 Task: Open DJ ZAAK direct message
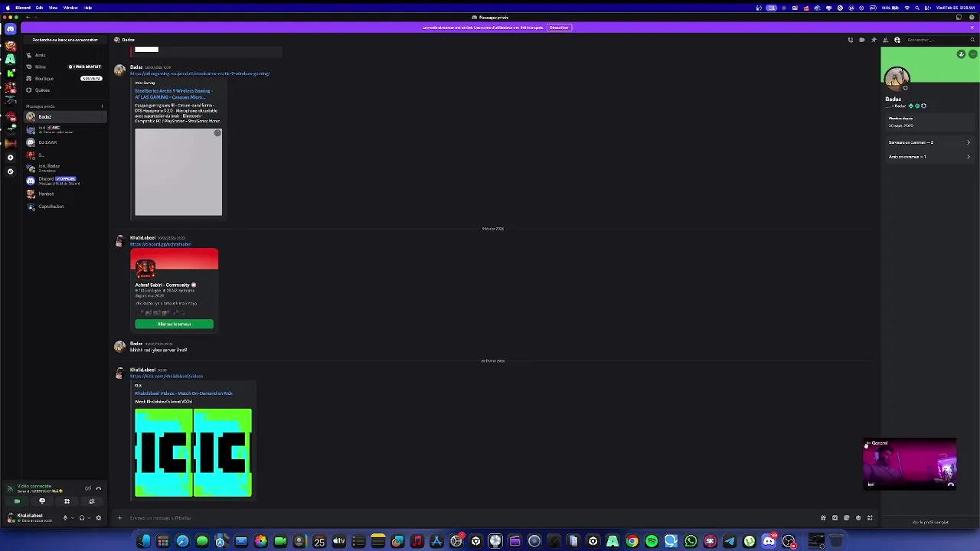coord(65,142)
